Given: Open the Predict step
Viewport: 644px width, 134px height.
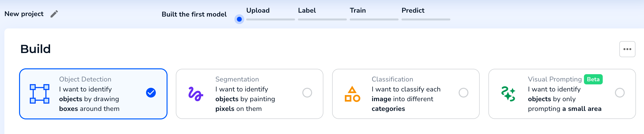Looking at the screenshot, I should 413,10.
